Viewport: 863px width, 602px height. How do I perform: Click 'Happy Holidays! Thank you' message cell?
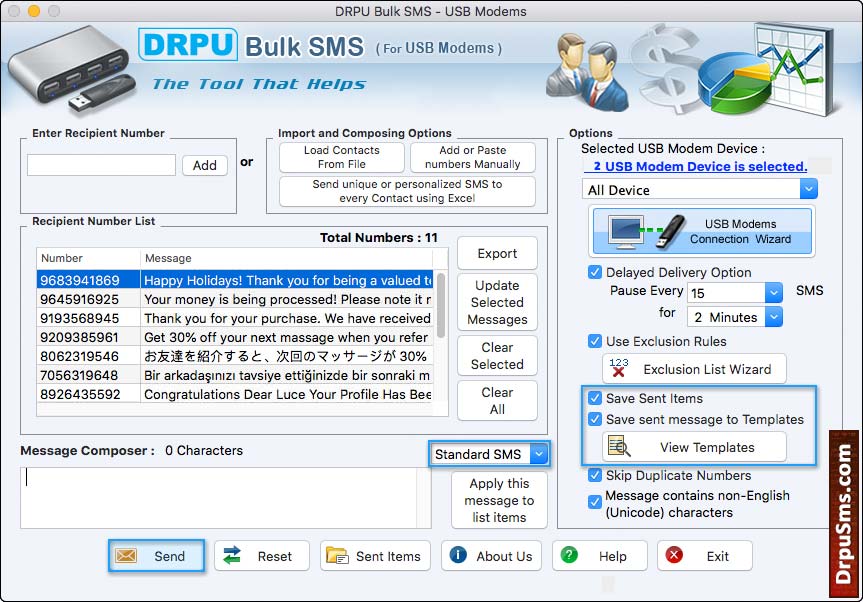tap(287, 280)
